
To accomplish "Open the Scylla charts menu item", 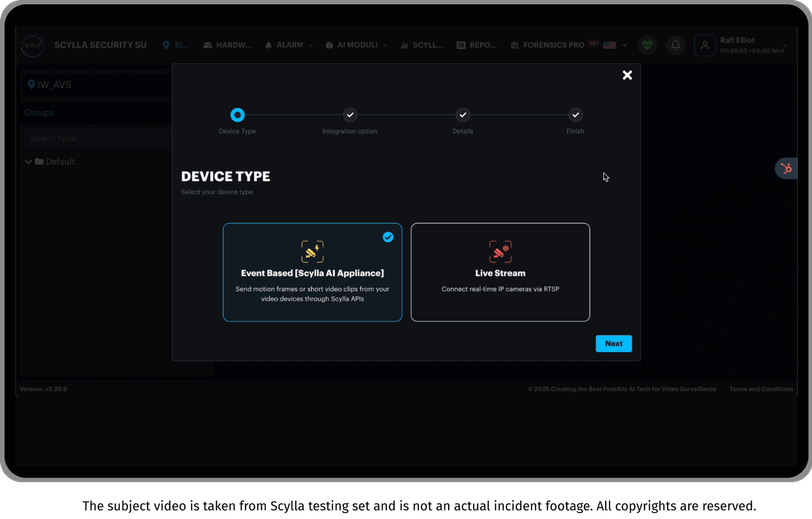I will (422, 45).
